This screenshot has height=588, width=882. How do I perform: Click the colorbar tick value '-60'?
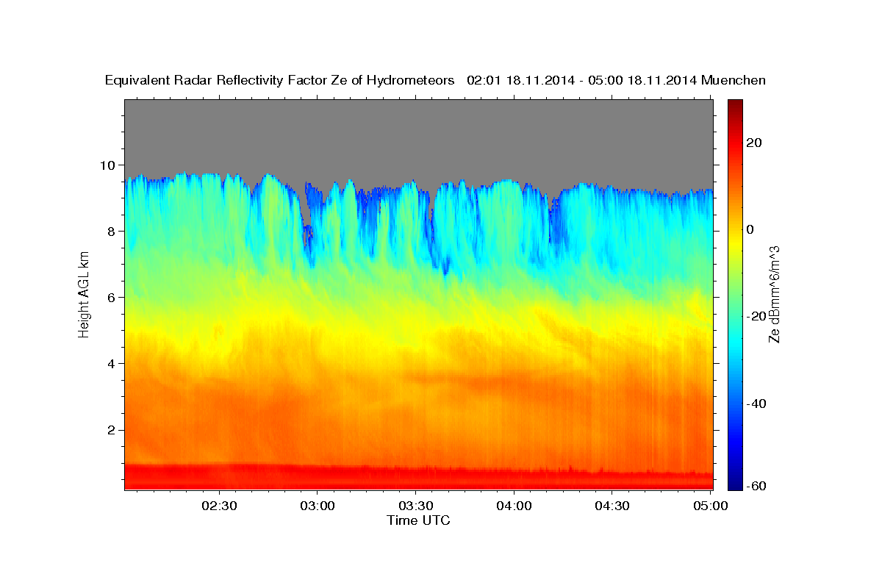757,485
